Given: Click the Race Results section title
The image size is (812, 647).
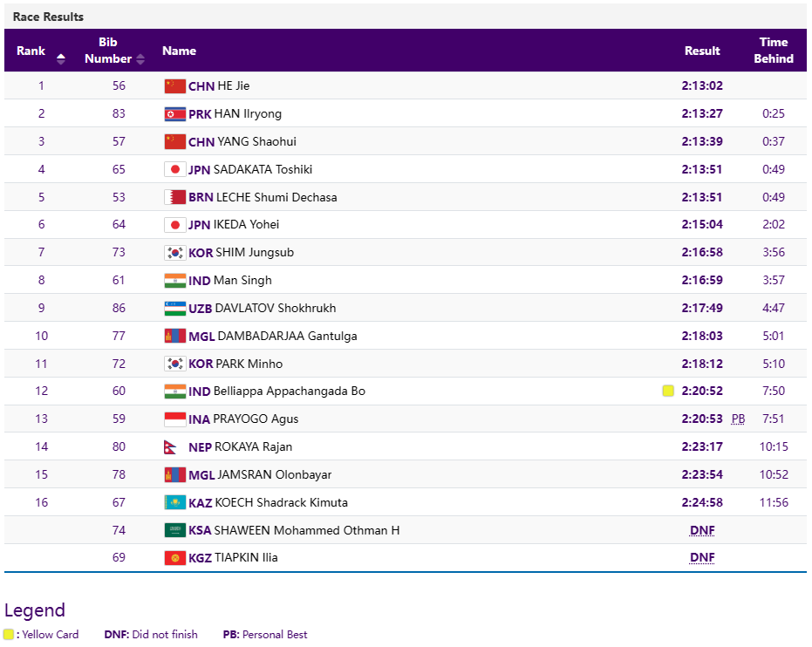Looking at the screenshot, I should (48, 17).
